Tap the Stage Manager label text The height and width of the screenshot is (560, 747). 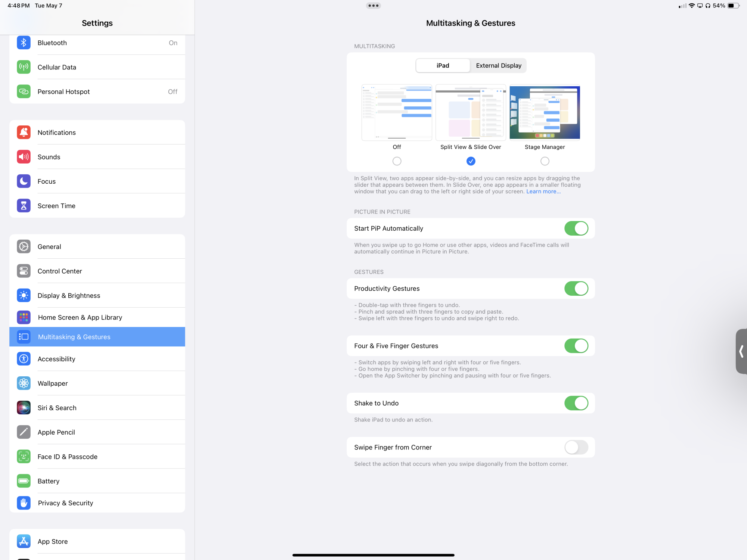tap(545, 147)
